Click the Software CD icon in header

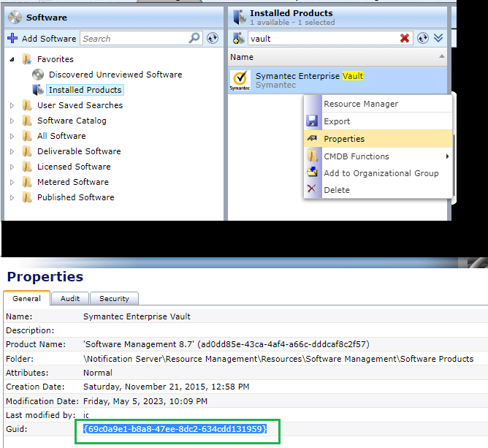[15, 17]
